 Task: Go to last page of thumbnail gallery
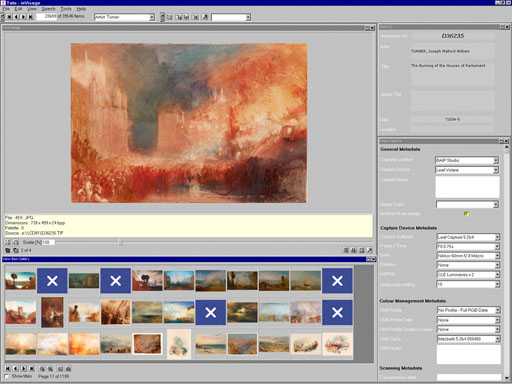click(32, 368)
